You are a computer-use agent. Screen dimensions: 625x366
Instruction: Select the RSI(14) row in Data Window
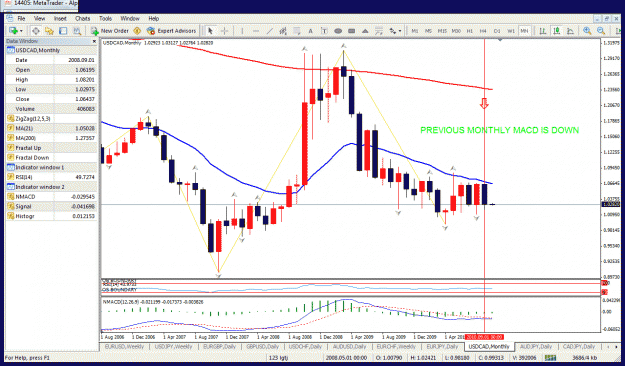(51, 177)
